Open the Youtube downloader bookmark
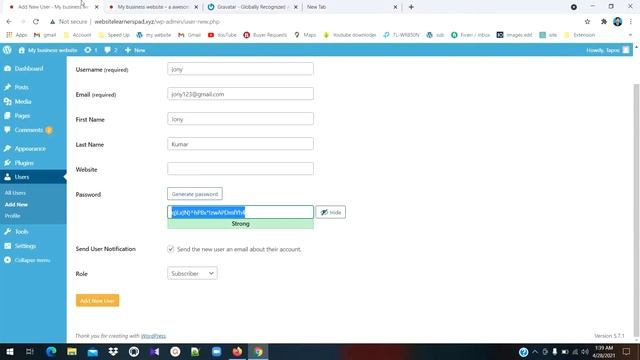The height and width of the screenshot is (360, 640). pyautogui.click(x=349, y=35)
